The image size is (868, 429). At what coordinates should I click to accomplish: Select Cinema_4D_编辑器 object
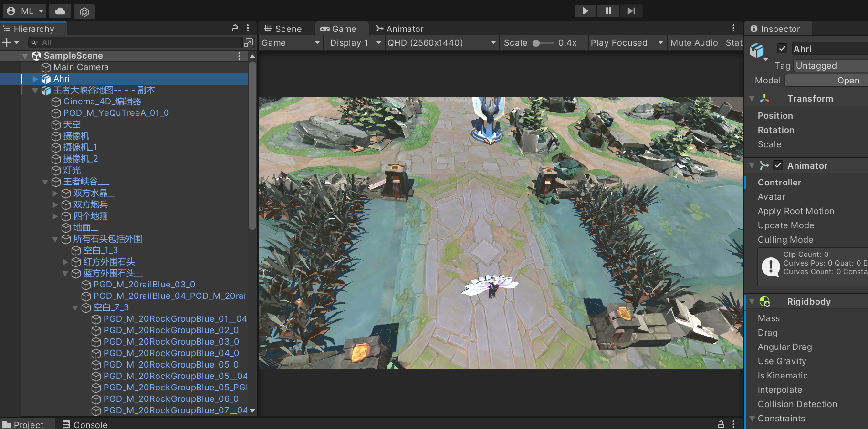pyautogui.click(x=102, y=102)
